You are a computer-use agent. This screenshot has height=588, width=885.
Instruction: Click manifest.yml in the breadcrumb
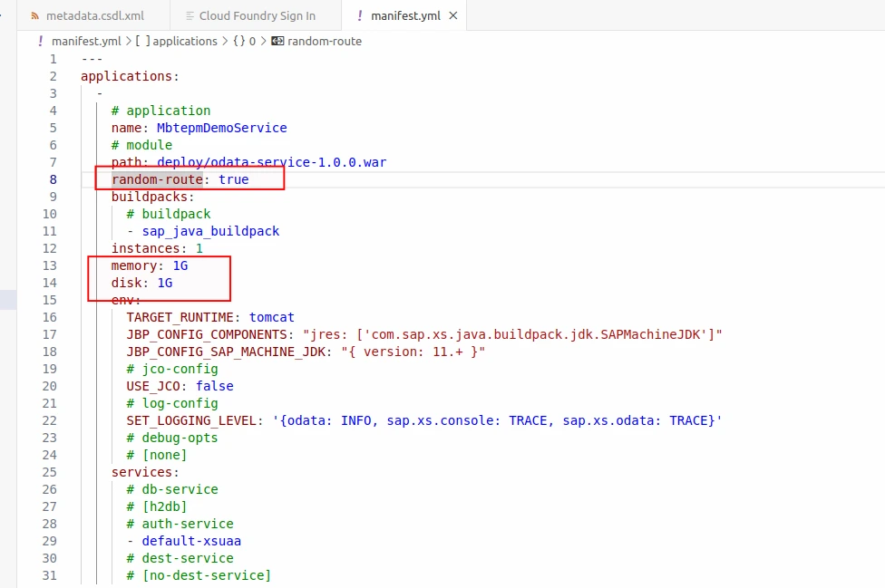click(x=86, y=41)
